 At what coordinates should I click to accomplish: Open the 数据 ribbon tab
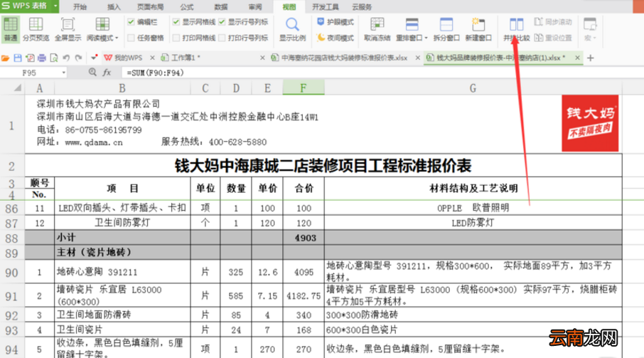[x=221, y=7]
